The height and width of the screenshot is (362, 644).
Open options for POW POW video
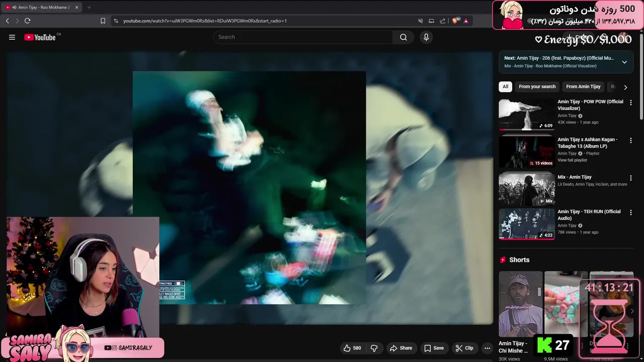point(630,103)
